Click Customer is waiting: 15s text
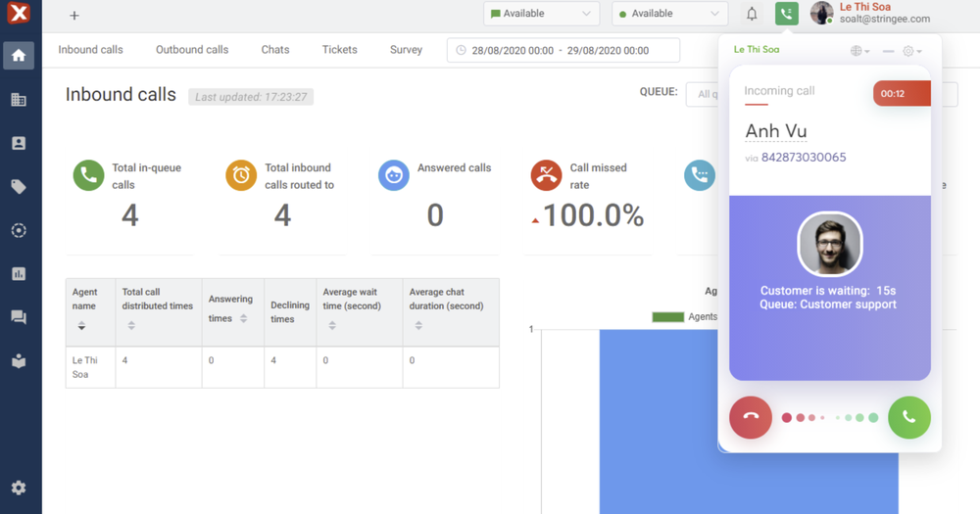This screenshot has width=980, height=514. point(828,291)
